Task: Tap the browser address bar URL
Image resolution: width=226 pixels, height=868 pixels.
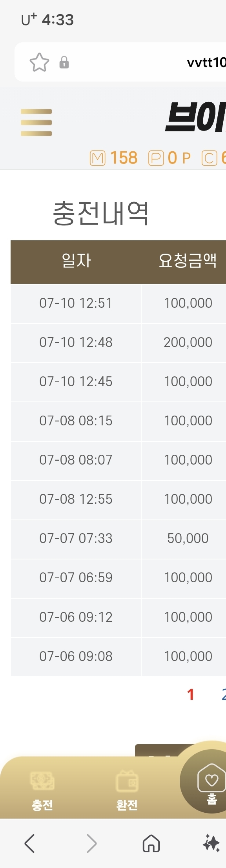Action: [206, 62]
